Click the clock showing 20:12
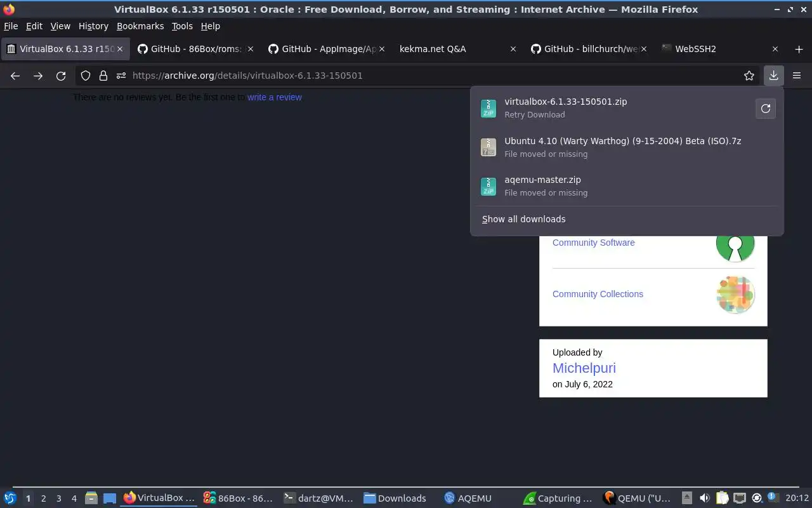This screenshot has height=508, width=812. pos(797,498)
